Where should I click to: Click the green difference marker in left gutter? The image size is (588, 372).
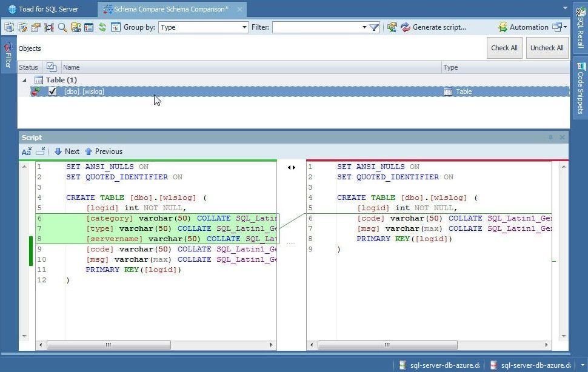coord(31,251)
